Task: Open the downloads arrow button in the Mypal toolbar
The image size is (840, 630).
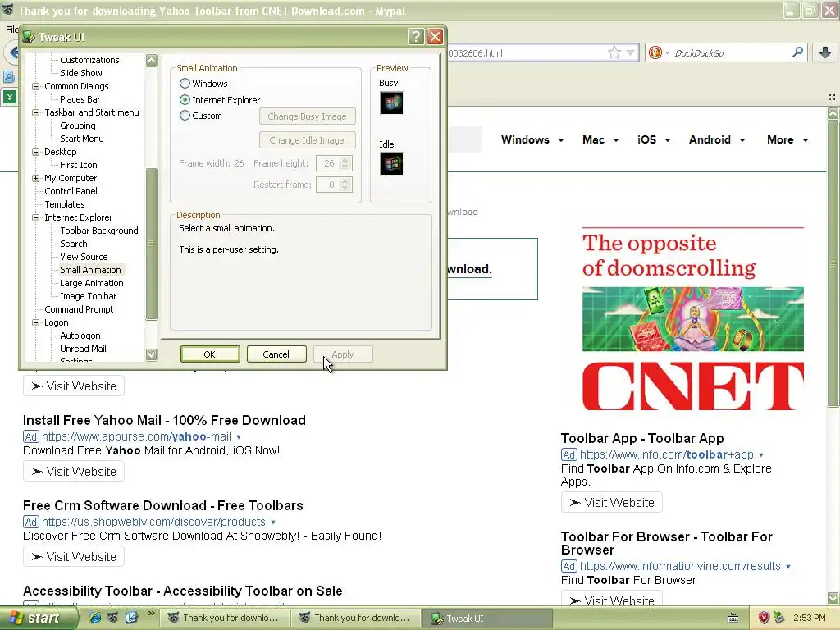Action: 825,52
